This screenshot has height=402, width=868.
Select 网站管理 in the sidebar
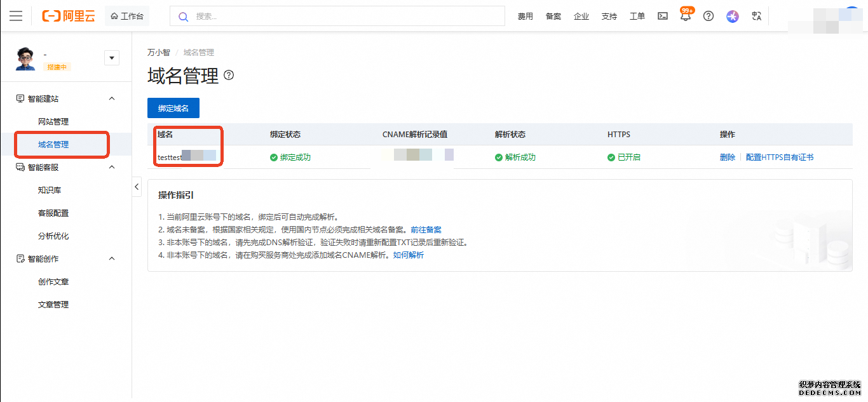[x=53, y=121]
